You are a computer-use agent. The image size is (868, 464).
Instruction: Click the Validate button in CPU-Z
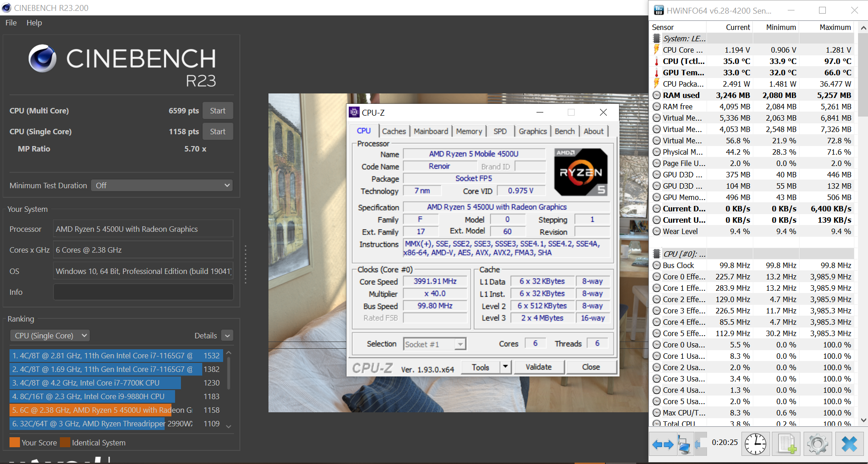click(539, 367)
